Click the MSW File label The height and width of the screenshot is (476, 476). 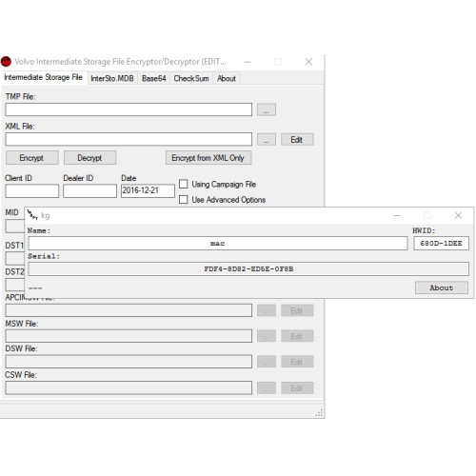[x=22, y=324]
